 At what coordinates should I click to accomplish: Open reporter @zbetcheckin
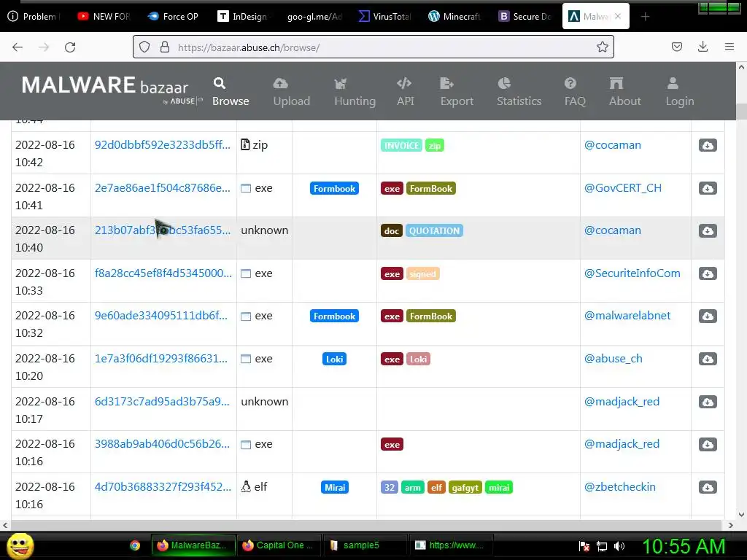tap(620, 486)
